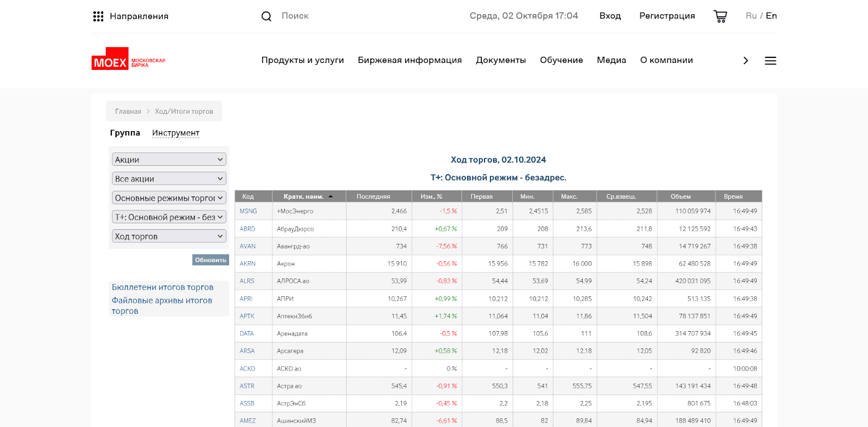Viewport: 868px width, 427px height.
Task: Sort table by Код column header
Action: click(x=248, y=196)
